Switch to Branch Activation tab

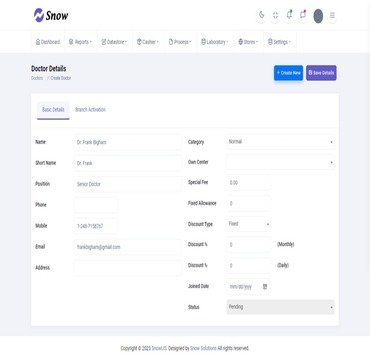coord(90,110)
